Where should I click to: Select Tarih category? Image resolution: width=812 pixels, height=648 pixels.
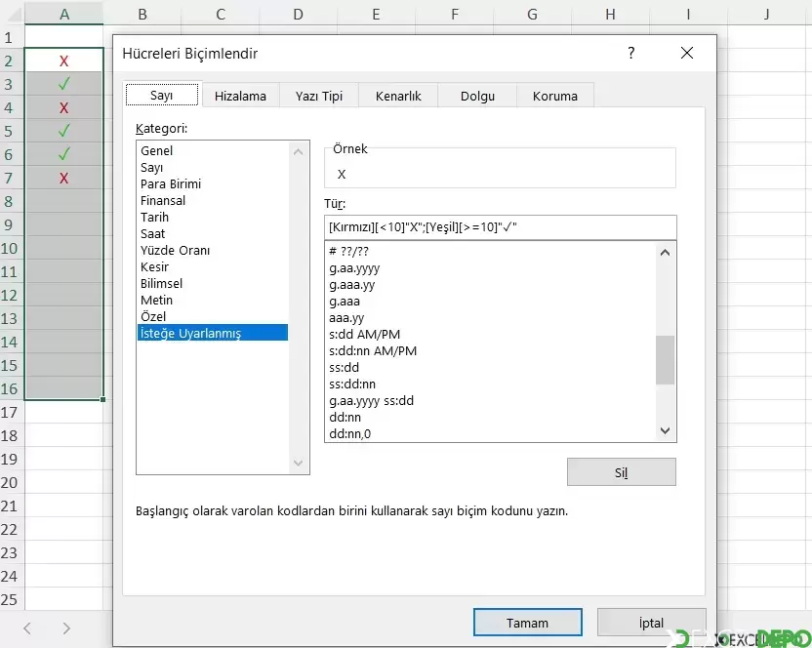(x=213, y=217)
